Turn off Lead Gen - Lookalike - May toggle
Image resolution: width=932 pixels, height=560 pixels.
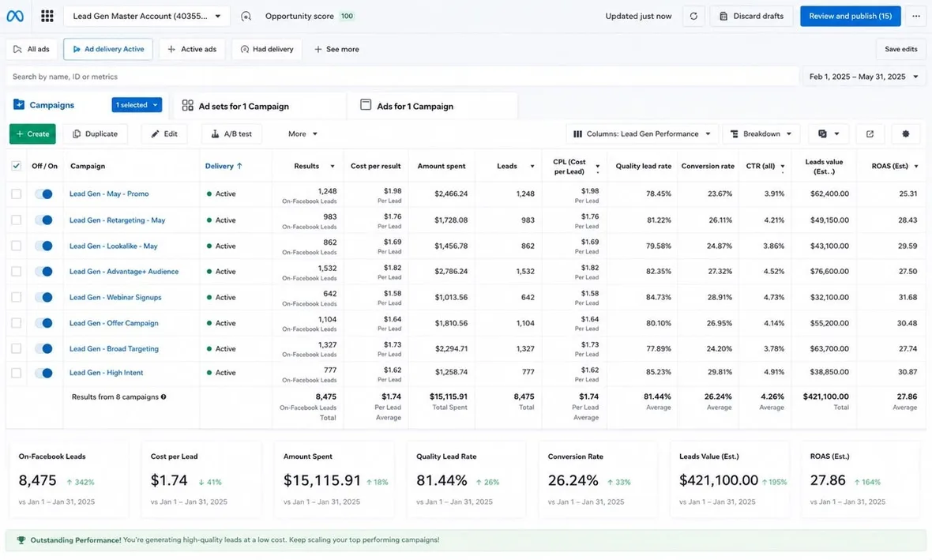coord(43,246)
